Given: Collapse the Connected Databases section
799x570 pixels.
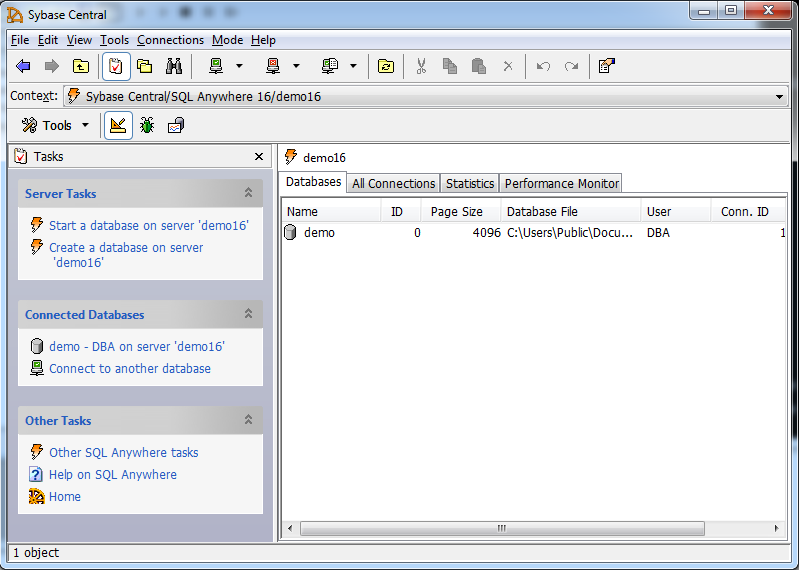Looking at the screenshot, I should 248,314.
